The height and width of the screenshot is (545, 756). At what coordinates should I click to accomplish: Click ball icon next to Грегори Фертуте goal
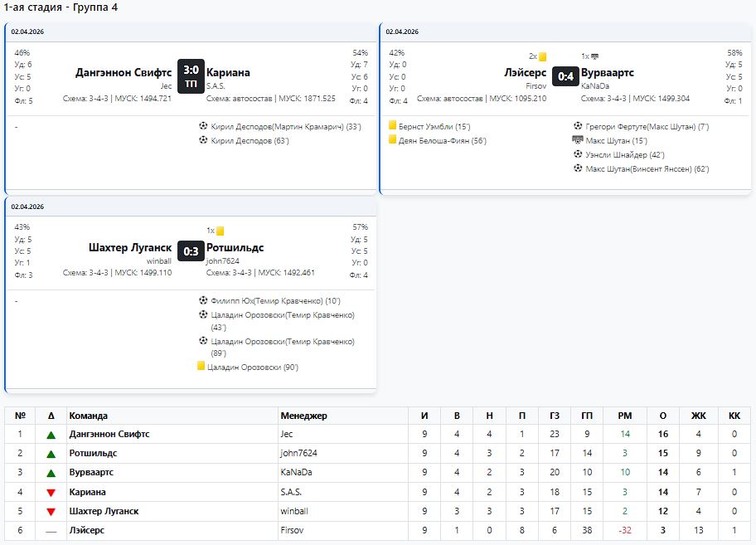578,126
